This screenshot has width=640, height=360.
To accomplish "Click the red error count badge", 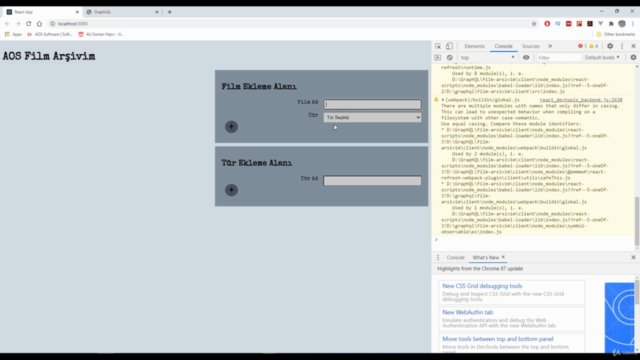I will tap(582, 46).
